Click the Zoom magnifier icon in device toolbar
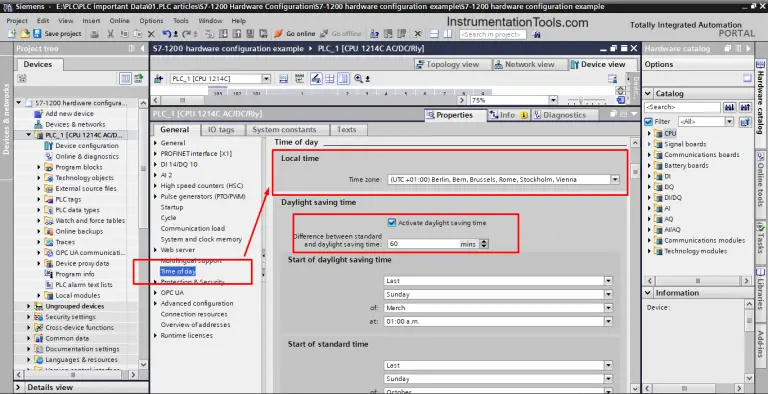 (359, 79)
